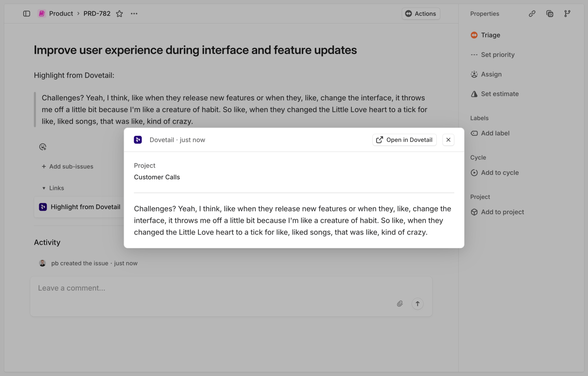Click Add sub-issues
Image resolution: width=588 pixels, height=376 pixels.
[x=67, y=166]
